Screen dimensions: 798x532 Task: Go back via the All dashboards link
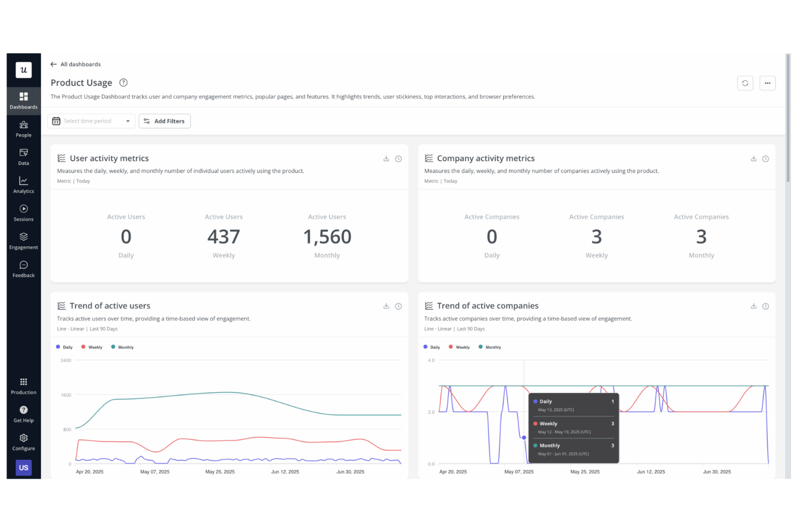coord(75,64)
